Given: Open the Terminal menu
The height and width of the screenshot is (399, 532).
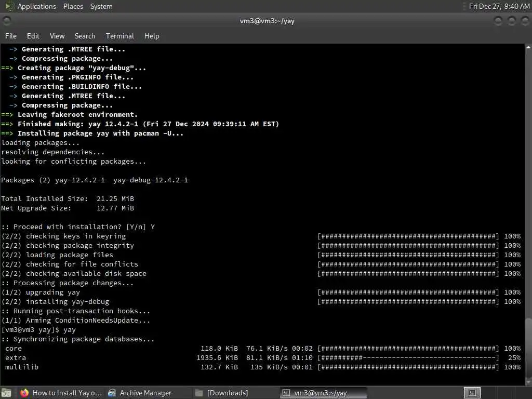Looking at the screenshot, I should click(x=120, y=36).
